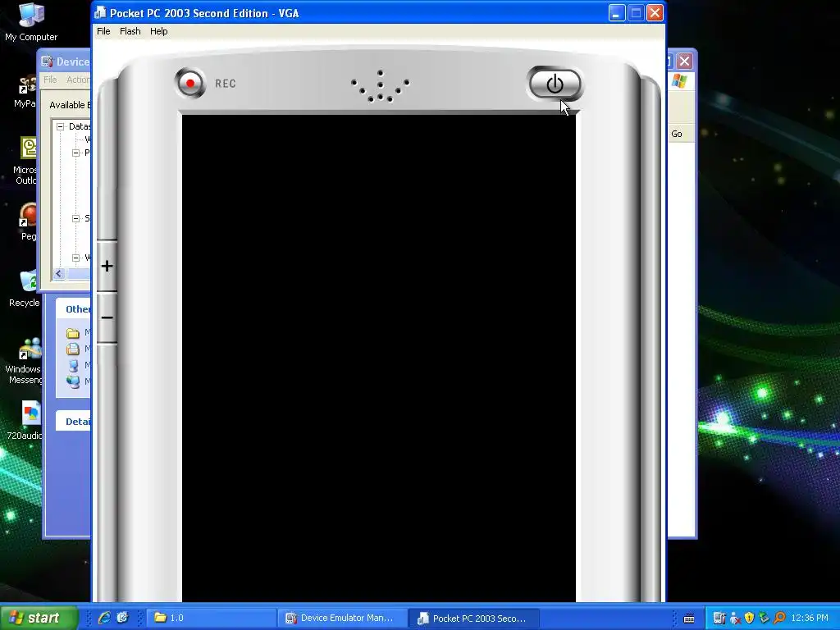The width and height of the screenshot is (840, 630).
Task: Close the background Explorer window
Action: [x=684, y=61]
